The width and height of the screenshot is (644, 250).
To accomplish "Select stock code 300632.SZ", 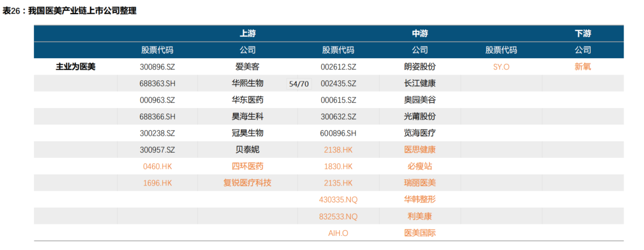I will coord(339,117).
